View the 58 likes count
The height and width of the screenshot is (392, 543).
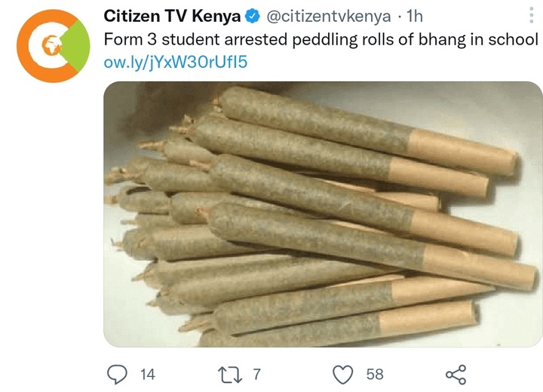(x=375, y=375)
